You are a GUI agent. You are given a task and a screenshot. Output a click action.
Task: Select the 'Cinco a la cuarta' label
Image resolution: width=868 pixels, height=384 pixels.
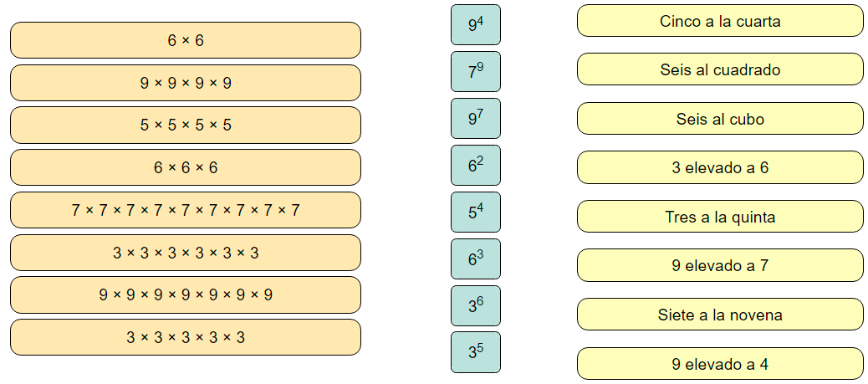point(720,21)
